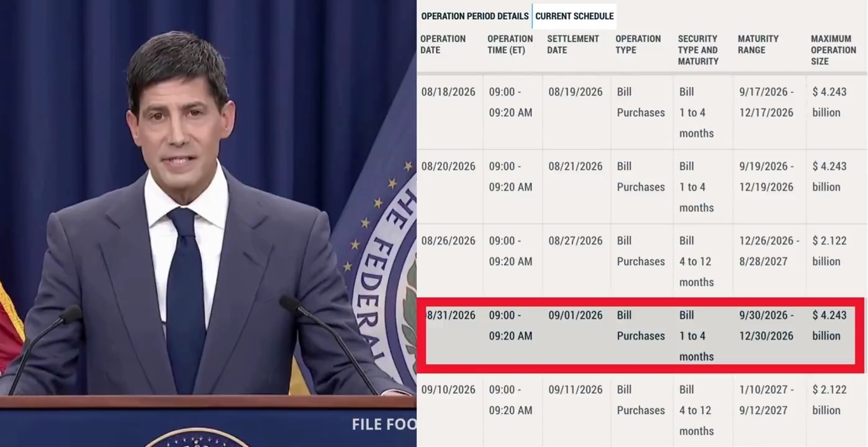Select operation date 08/26/2026

pyautogui.click(x=448, y=241)
